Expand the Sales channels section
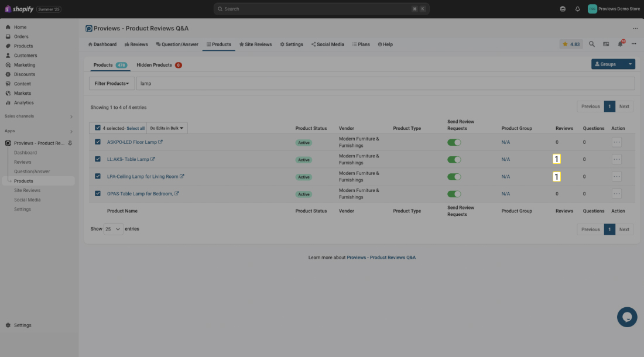Screen dimensions: 644x357 point(71,116)
